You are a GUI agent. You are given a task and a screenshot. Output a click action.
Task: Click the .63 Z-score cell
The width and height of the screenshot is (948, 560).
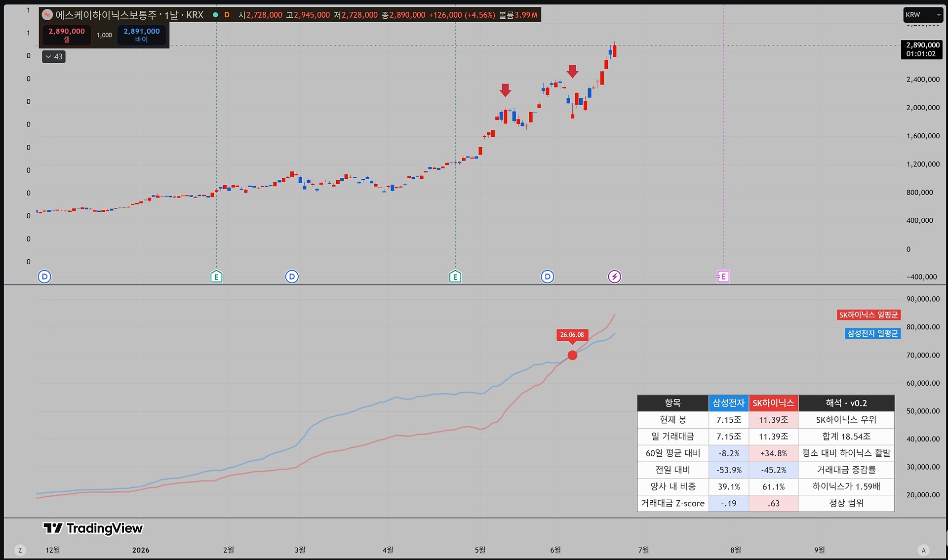[773, 503]
